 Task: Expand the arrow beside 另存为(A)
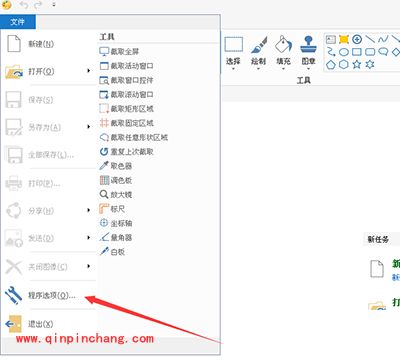point(89,127)
